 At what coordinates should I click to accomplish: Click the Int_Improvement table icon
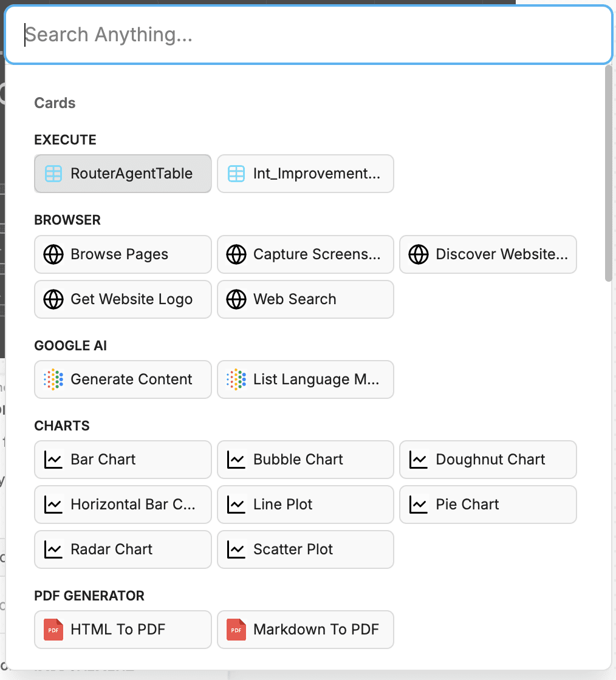[x=236, y=174]
